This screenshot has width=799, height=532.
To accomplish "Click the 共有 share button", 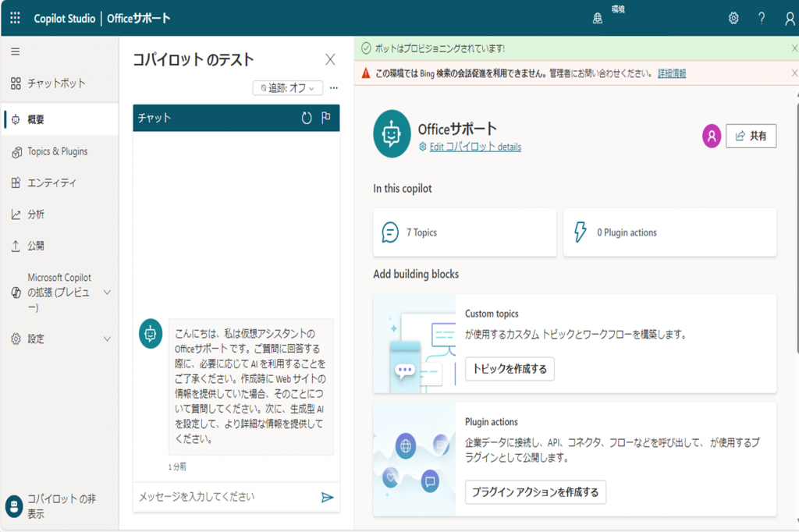I will [x=751, y=136].
